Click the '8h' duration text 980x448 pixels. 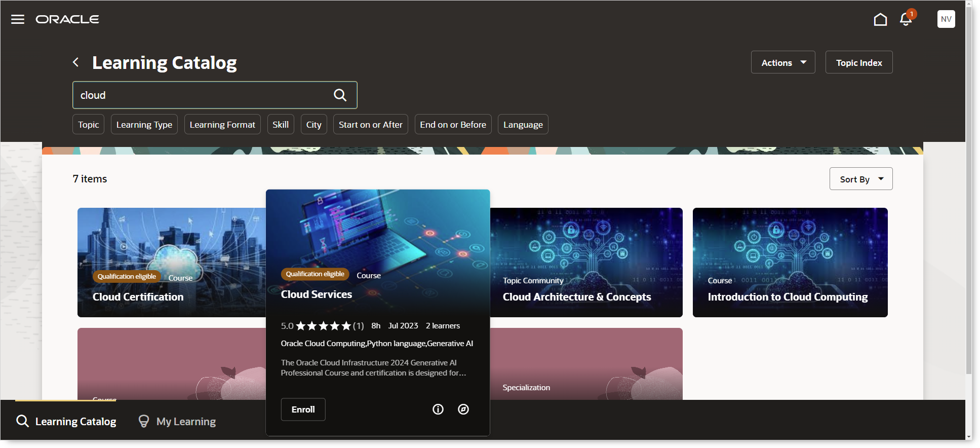376,326
